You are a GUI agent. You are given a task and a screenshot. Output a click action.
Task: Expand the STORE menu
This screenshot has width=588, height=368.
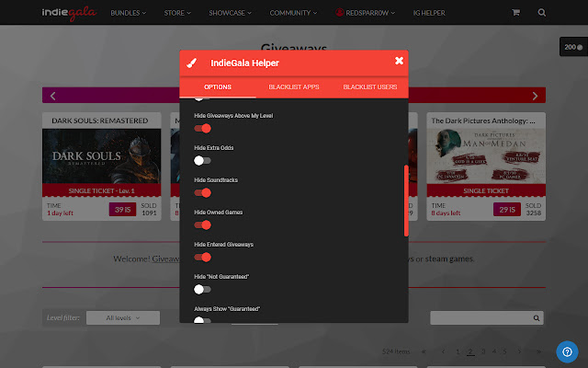[177, 13]
